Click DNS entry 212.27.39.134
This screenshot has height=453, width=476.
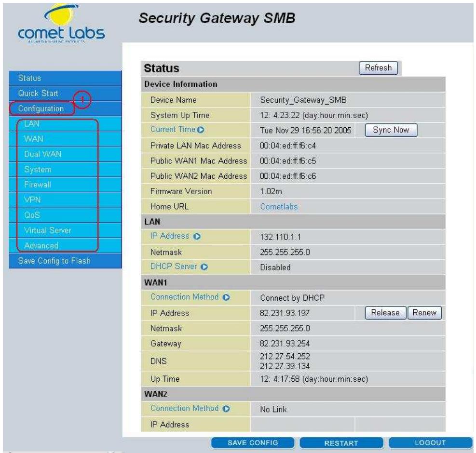pyautogui.click(x=285, y=366)
